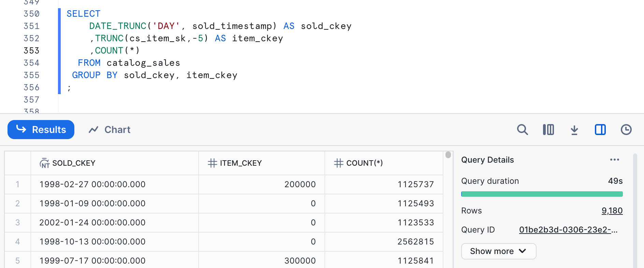Select result row number 1
644x268 pixels.
(x=17, y=184)
